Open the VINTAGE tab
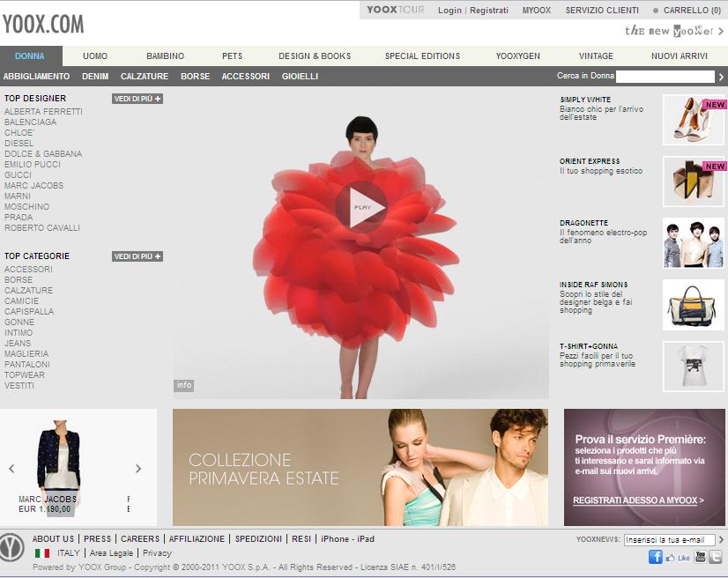Viewport: 728px width, 578px height. coord(596,56)
